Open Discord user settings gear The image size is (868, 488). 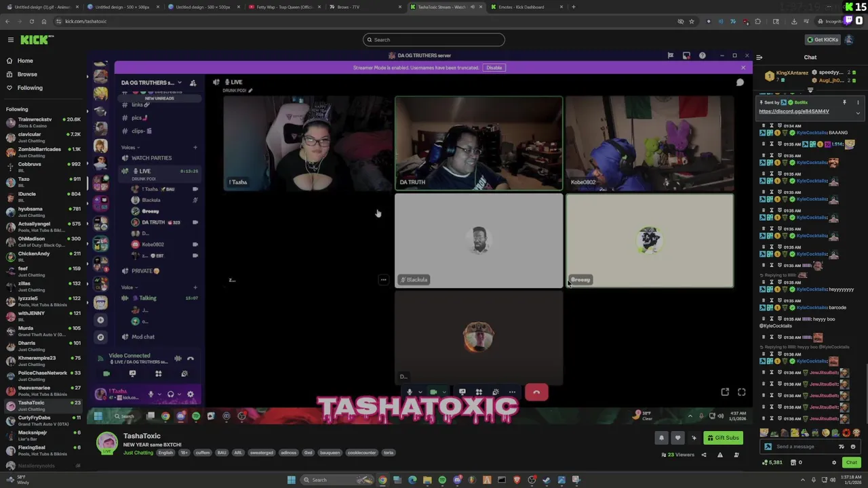(190, 394)
